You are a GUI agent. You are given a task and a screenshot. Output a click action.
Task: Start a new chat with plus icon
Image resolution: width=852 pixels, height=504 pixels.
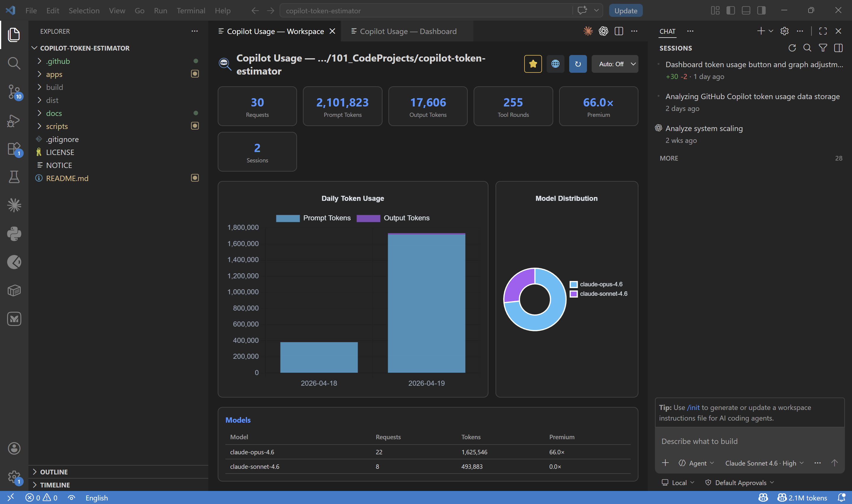pos(761,31)
